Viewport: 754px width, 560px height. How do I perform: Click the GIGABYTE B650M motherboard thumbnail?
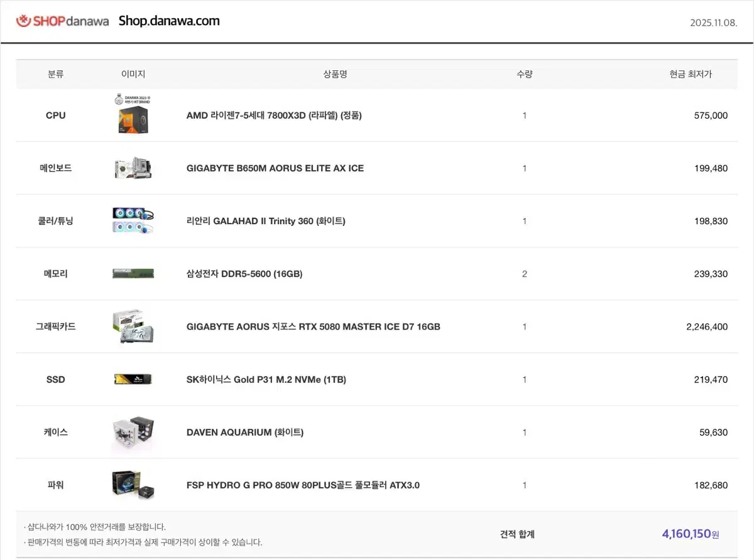click(133, 168)
